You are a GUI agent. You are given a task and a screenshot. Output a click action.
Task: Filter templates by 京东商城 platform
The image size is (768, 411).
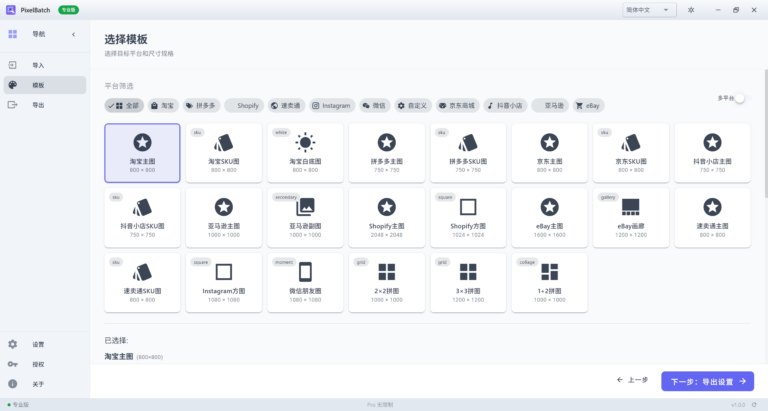[457, 105]
